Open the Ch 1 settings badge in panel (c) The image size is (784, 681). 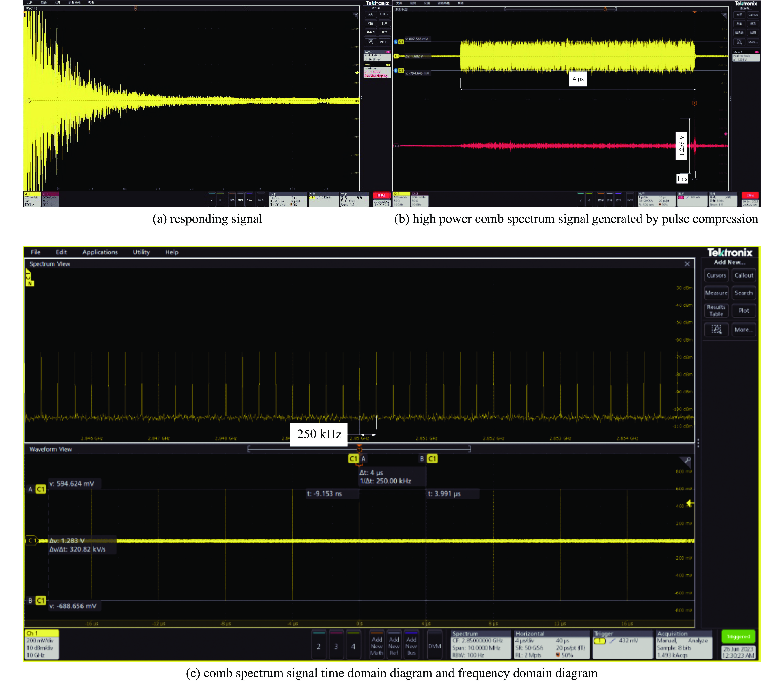coord(42,645)
